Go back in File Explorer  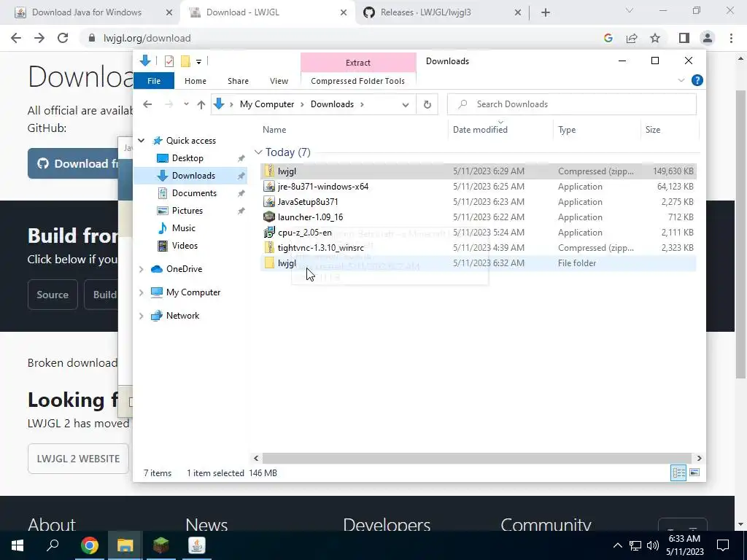coord(147,104)
